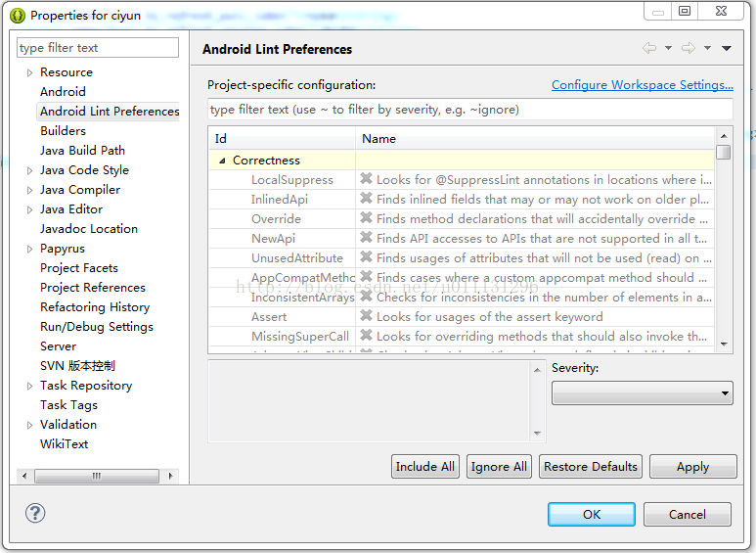Click the Ignore All button

[x=499, y=467]
